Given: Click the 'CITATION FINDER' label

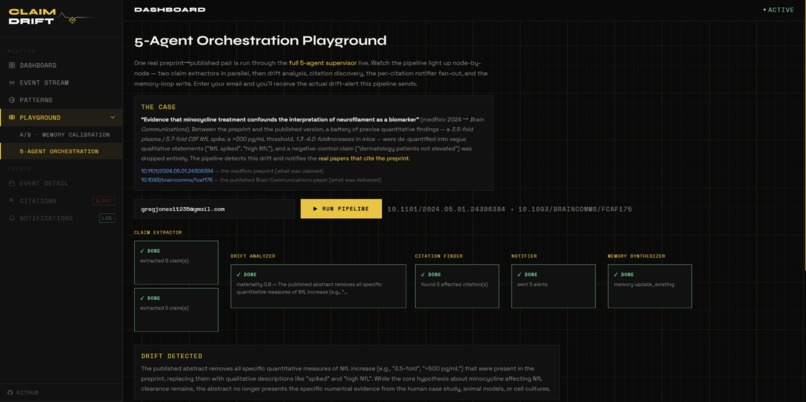Looking at the screenshot, I should (x=438, y=256).
